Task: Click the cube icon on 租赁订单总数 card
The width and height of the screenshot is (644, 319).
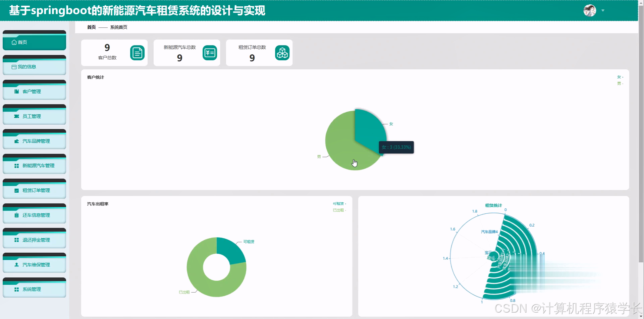Action: 282,53
